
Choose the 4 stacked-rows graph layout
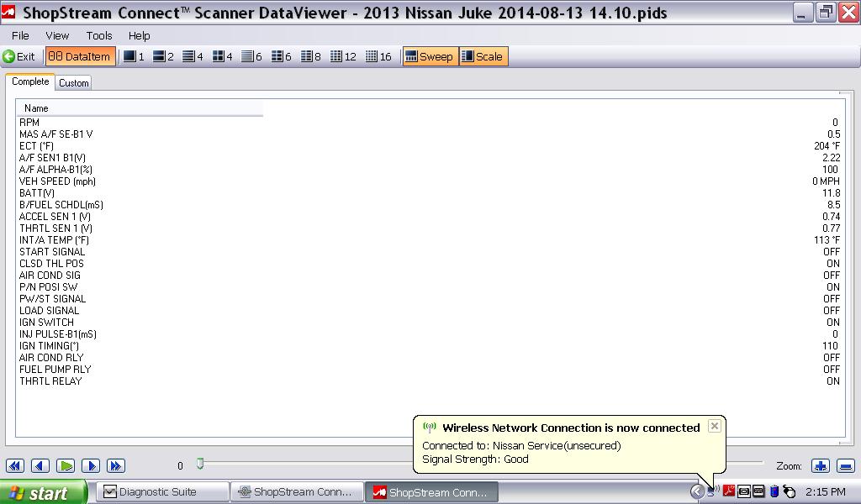[193, 56]
